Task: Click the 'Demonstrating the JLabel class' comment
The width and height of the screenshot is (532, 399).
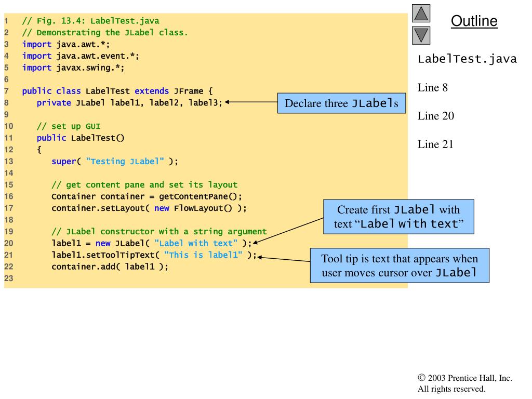Action: tap(105, 33)
